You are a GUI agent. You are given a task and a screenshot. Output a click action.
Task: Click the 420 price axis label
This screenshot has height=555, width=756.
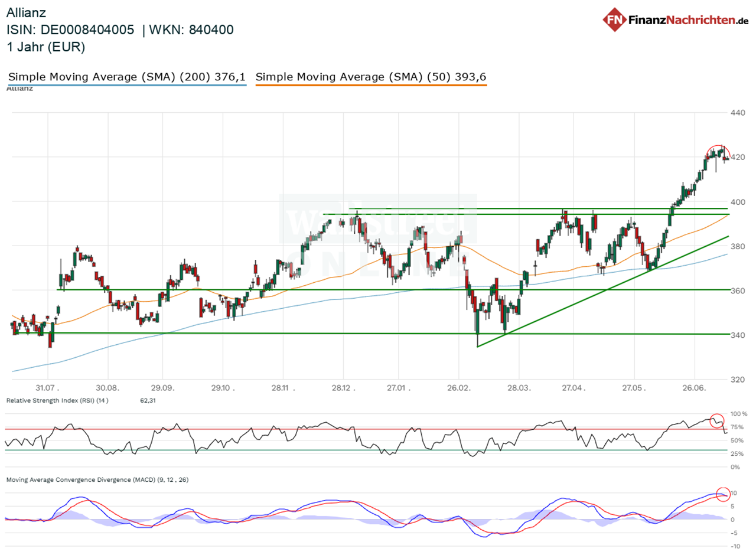pos(737,157)
